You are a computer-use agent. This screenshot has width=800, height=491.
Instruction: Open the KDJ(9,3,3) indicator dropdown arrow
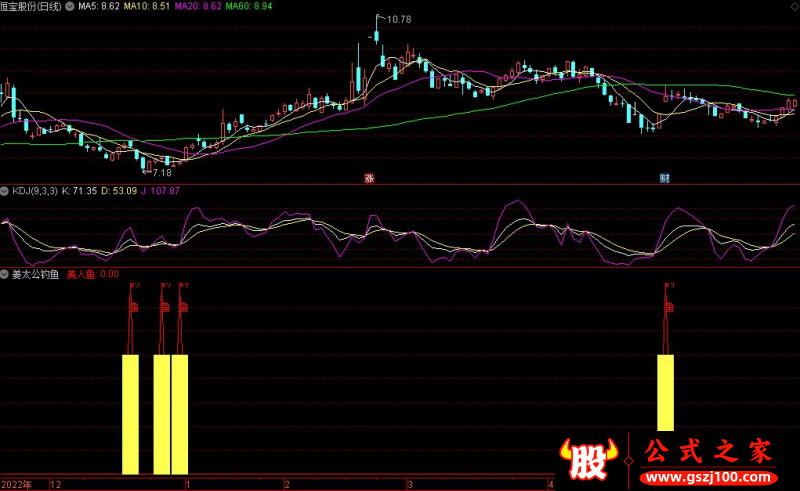pos(5,190)
